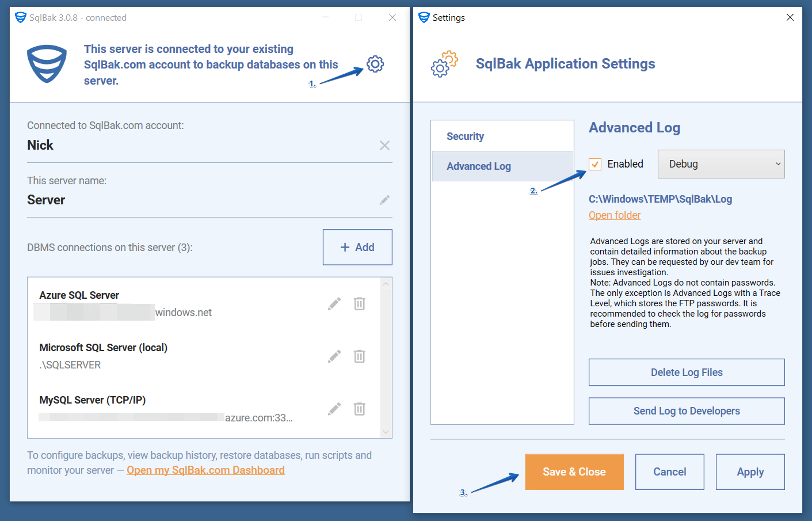Add a new DBMS connection
The image size is (812, 521).
357,248
